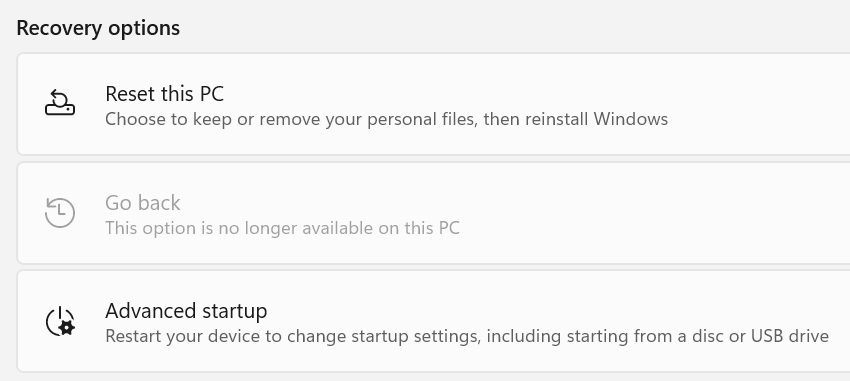
Task: Click the Advanced startup power gear icon
Action: click(60, 321)
